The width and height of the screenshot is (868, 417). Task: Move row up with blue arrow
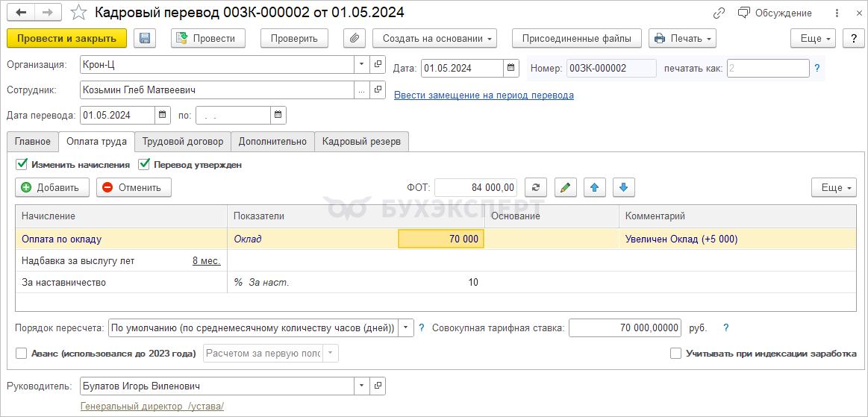click(594, 188)
